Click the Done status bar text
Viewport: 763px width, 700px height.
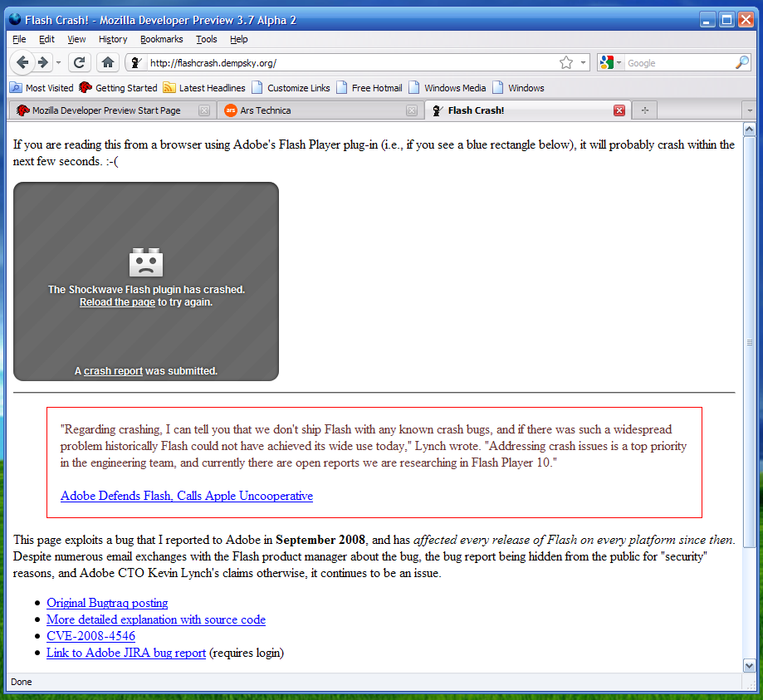(22, 682)
